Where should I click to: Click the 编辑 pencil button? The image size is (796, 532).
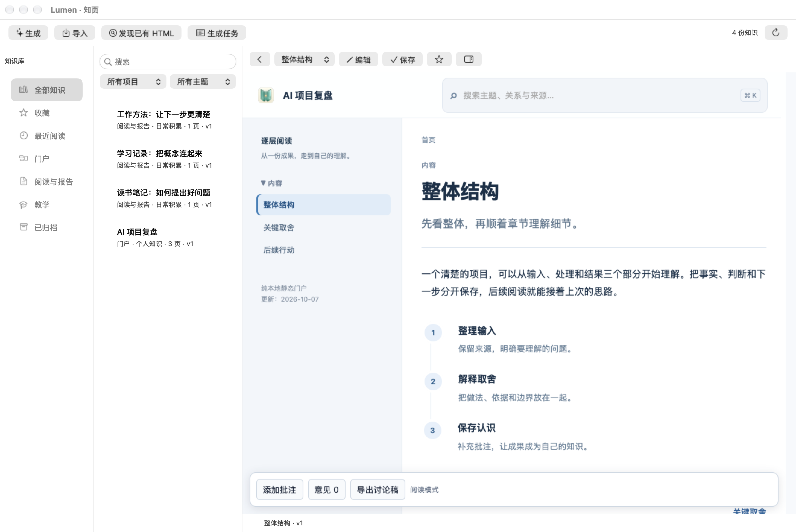358,59
